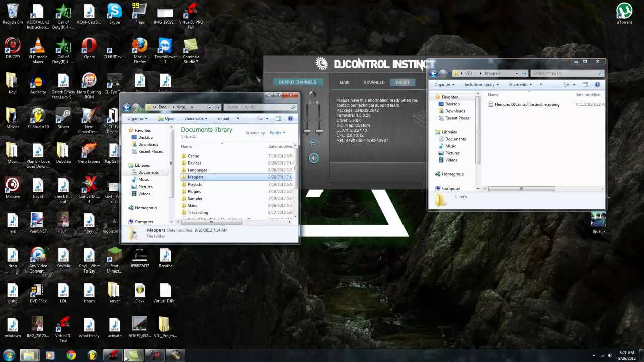This screenshot has width=644, height=362.
Task: Open Fraps desktop shortcut
Action: pos(140,14)
